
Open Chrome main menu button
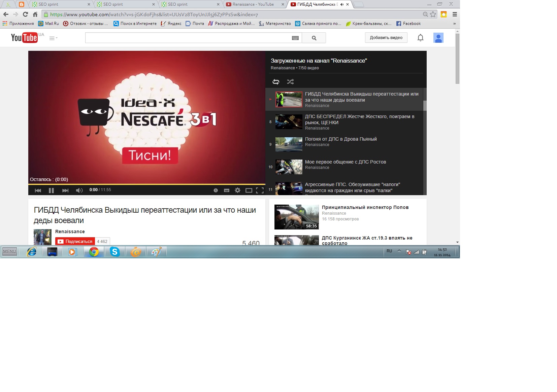(x=454, y=14)
